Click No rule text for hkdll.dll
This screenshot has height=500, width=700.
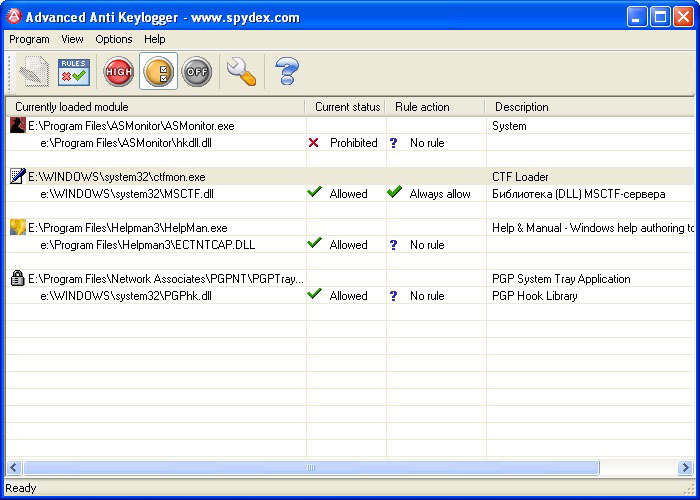(427, 143)
